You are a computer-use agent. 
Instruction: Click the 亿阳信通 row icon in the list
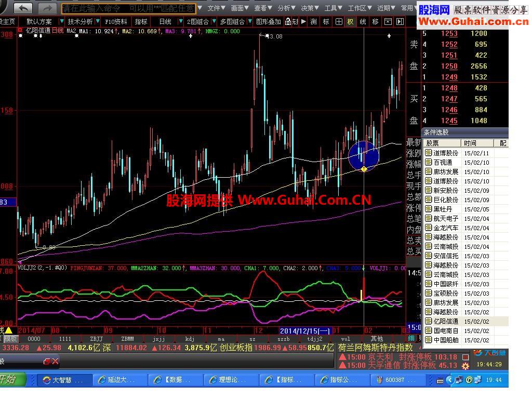(429, 321)
